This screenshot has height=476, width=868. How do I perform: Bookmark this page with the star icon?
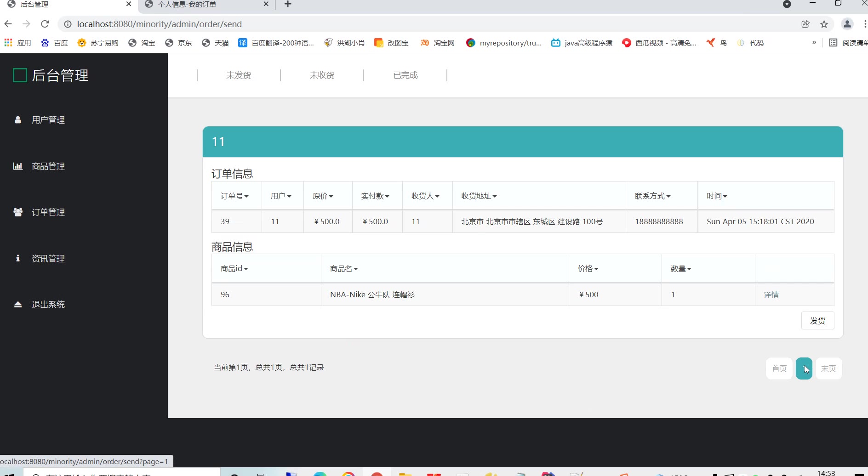[824, 24]
